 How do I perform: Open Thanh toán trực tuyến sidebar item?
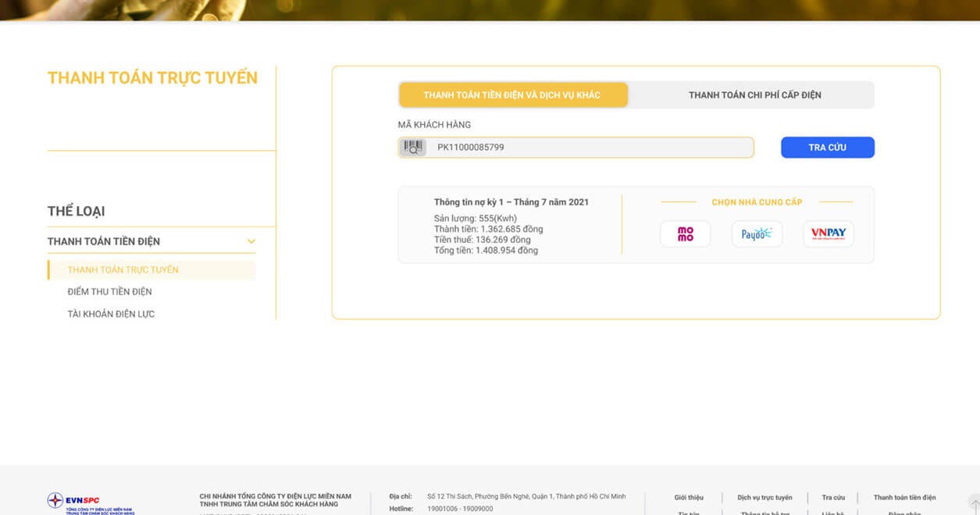123,270
